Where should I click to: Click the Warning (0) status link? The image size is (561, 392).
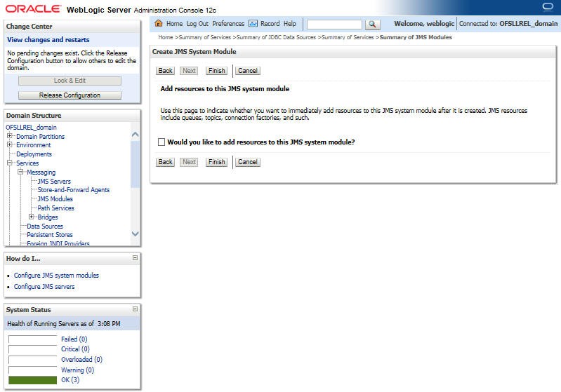[78, 370]
